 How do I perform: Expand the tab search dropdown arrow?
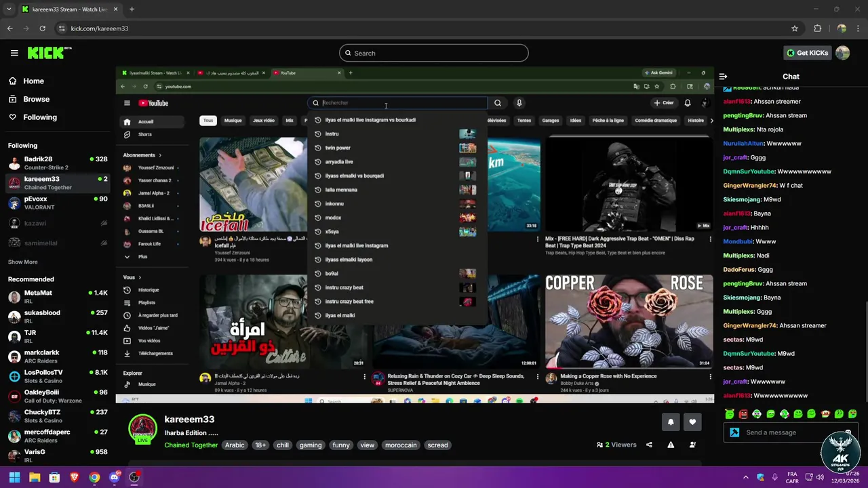[x=9, y=9]
